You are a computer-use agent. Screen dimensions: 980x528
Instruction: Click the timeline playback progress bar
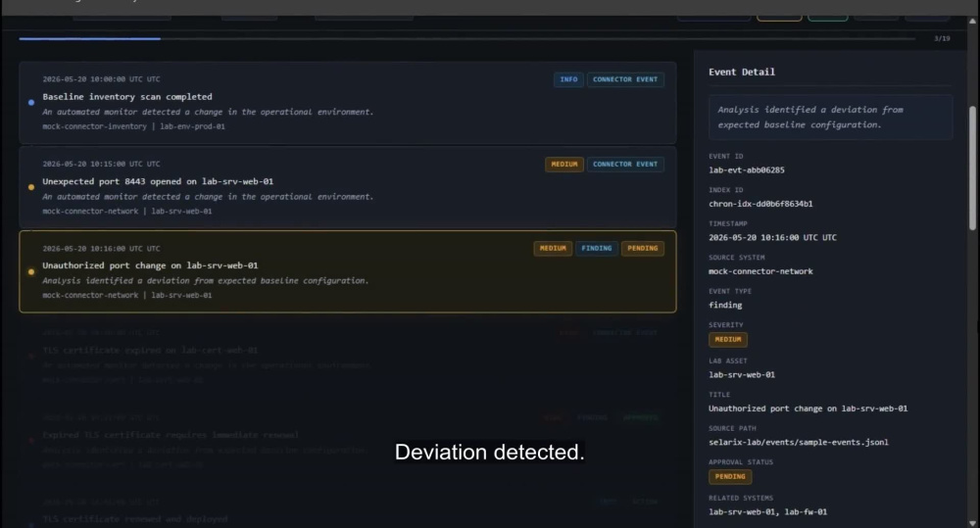(466, 39)
